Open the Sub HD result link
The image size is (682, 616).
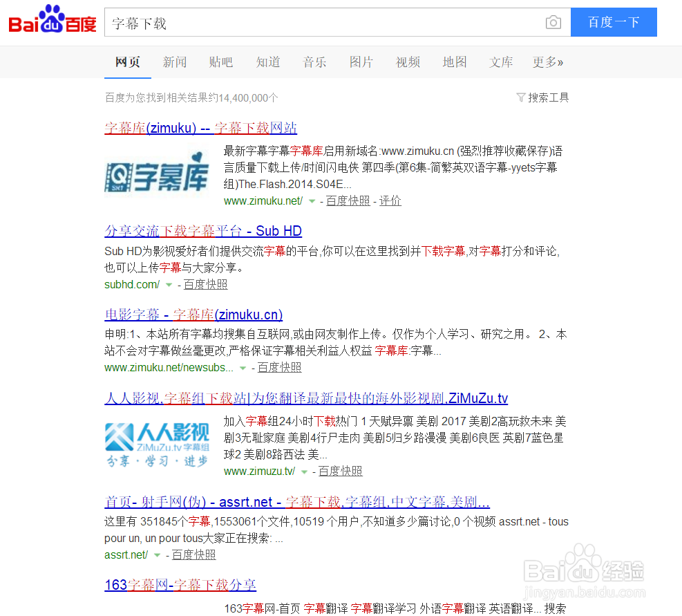pos(203,230)
